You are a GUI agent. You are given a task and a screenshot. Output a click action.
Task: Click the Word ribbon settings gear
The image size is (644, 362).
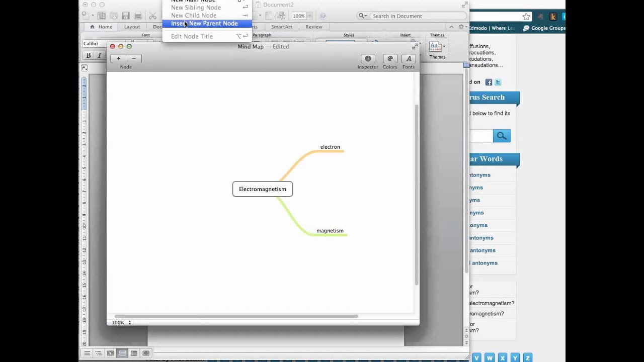(461, 27)
